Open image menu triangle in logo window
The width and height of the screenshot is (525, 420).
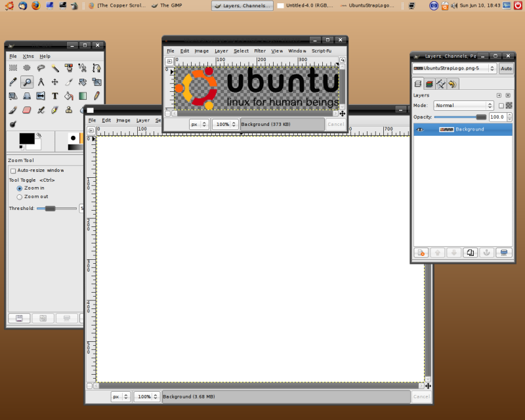point(169,61)
